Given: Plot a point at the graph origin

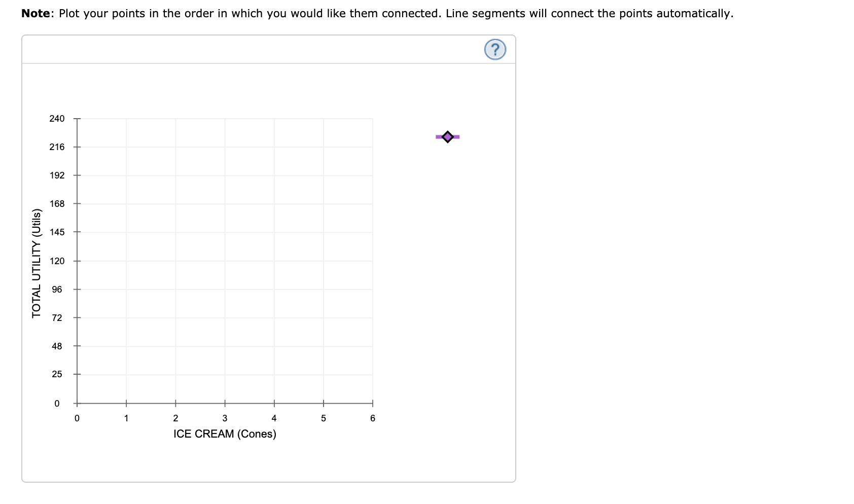Looking at the screenshot, I should point(77,404).
